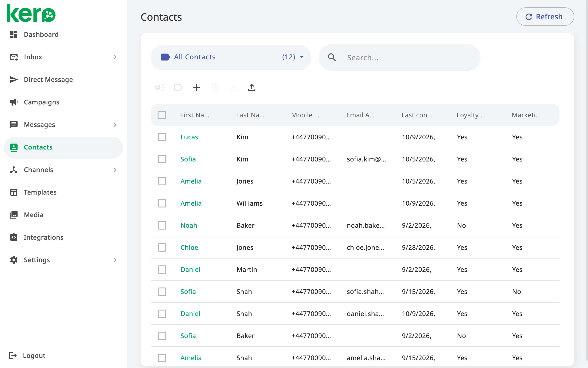Click the Integrations icon
This screenshot has width=588, height=368.
(x=14, y=237)
